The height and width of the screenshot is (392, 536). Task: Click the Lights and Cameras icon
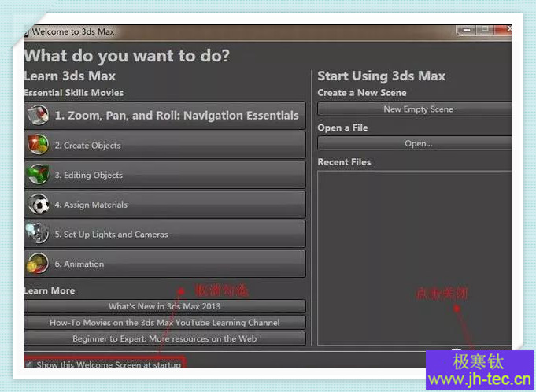(x=38, y=234)
